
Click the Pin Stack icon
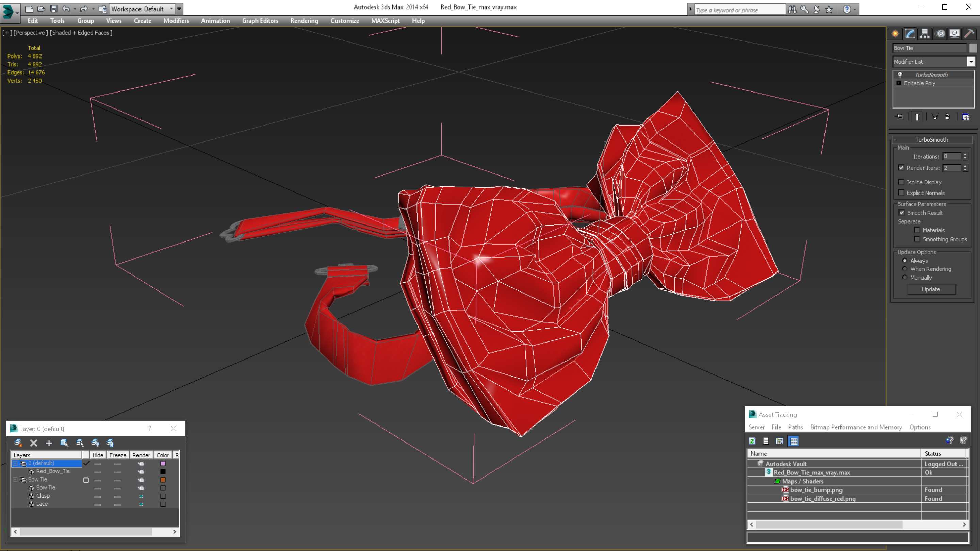[899, 117]
